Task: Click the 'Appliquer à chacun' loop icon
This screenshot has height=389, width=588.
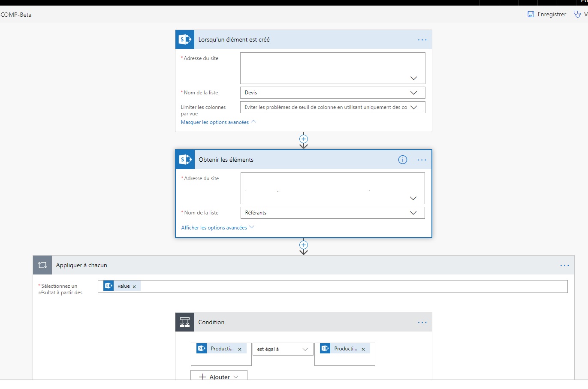Action: pyautogui.click(x=42, y=265)
